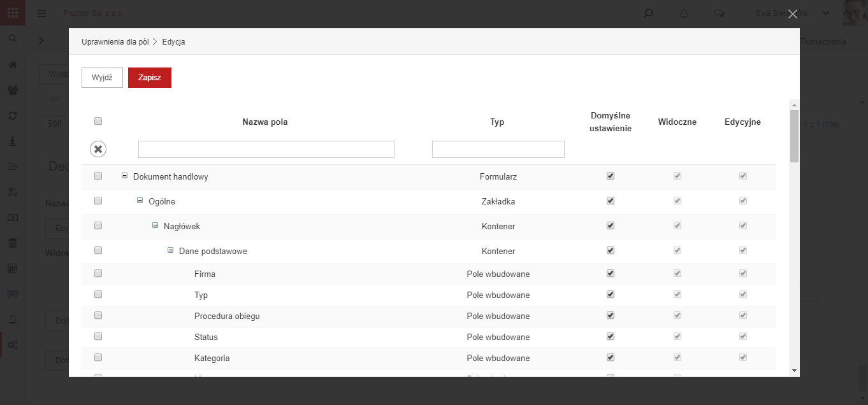Open the search magnifier in the top bar
868x405 pixels.
648,13
